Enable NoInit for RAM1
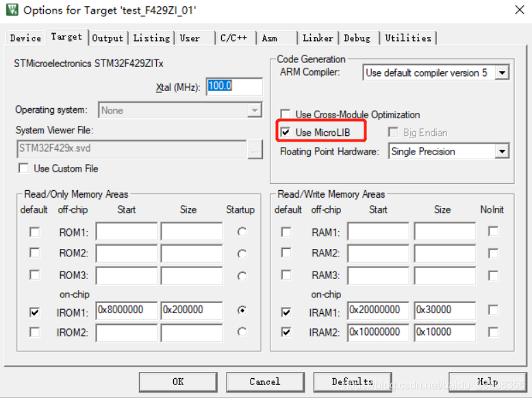Viewport: 532px width, 398px height. point(494,232)
